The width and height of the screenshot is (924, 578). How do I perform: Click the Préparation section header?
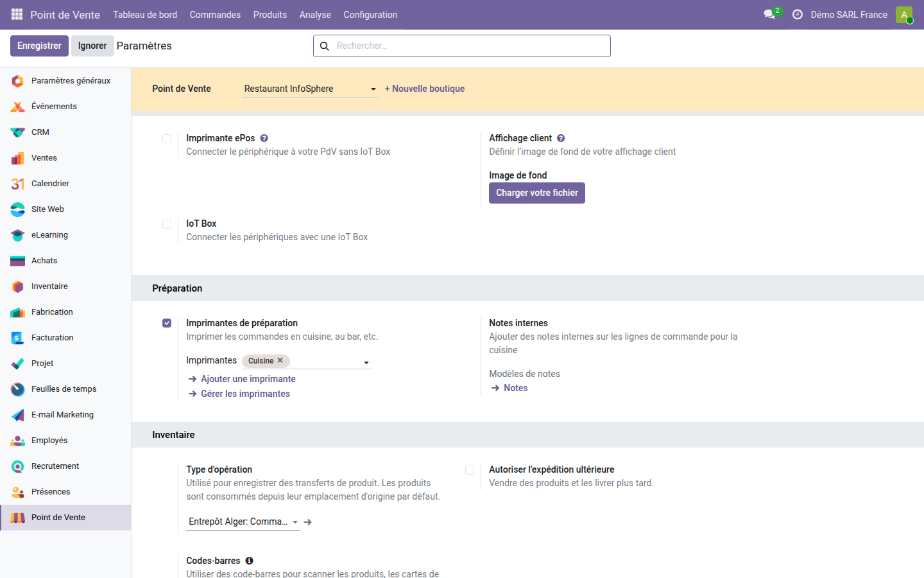pos(177,288)
